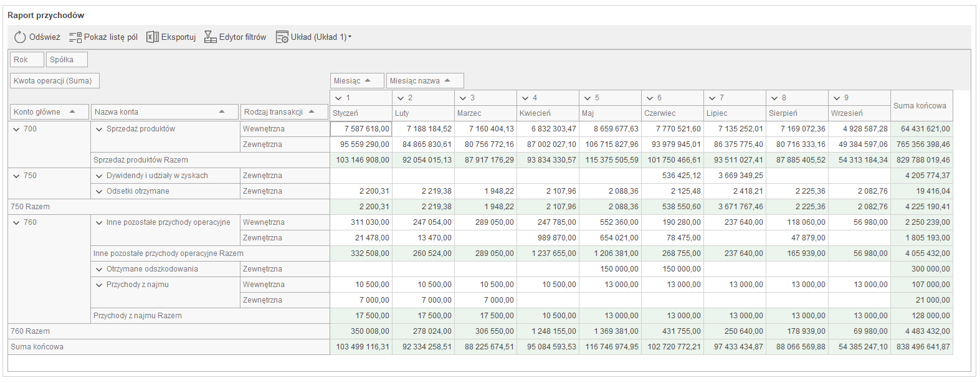Image resolution: width=980 pixels, height=383 pixels.
Task: Click the Spółka filter field
Action: tap(66, 60)
